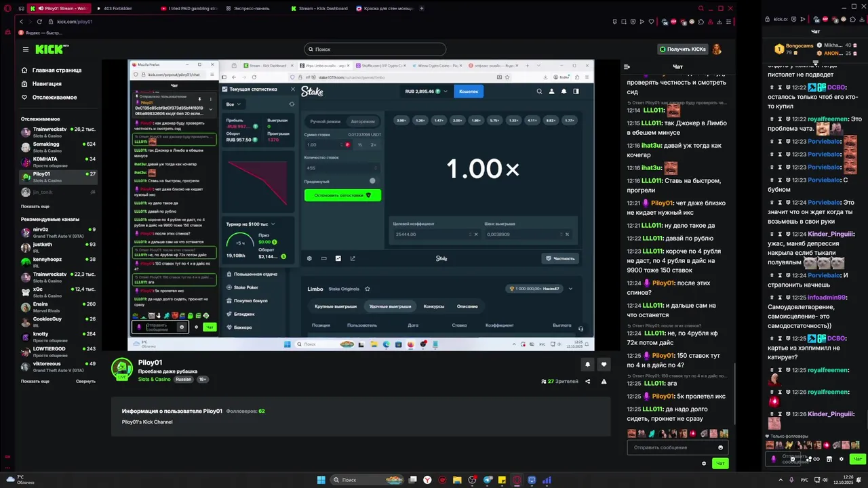The height and width of the screenshot is (488, 868).
Task: Open LOWTIERGOD channel in recommended list
Action: [58, 351]
